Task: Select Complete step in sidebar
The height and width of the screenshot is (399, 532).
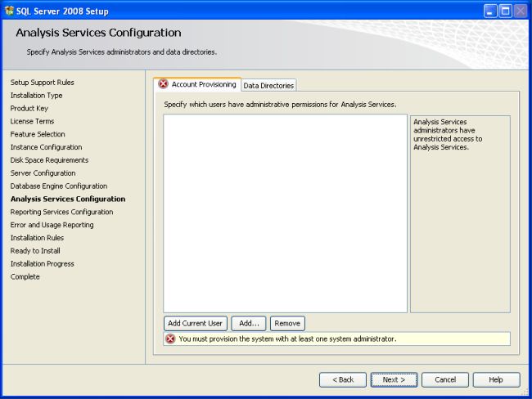Action: (25, 276)
